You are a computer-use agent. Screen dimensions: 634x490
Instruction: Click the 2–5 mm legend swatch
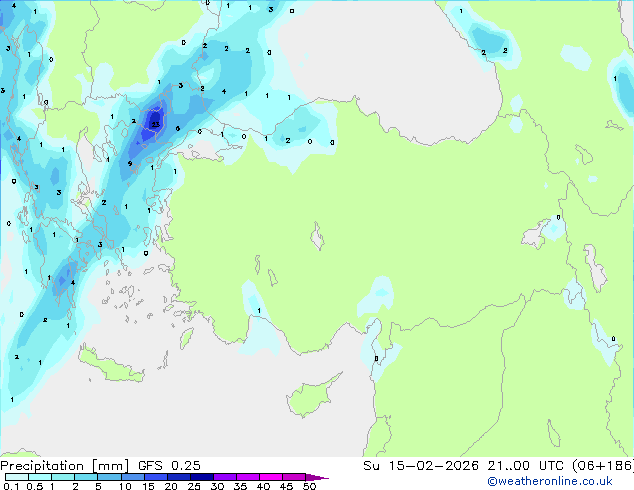coord(86,477)
